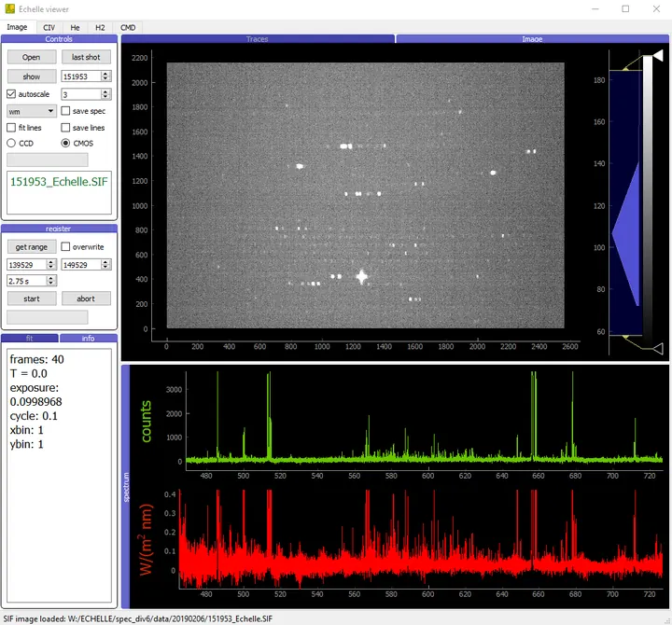This screenshot has width=672, height=625.
Task: Open the CMD tab
Action: (x=128, y=27)
